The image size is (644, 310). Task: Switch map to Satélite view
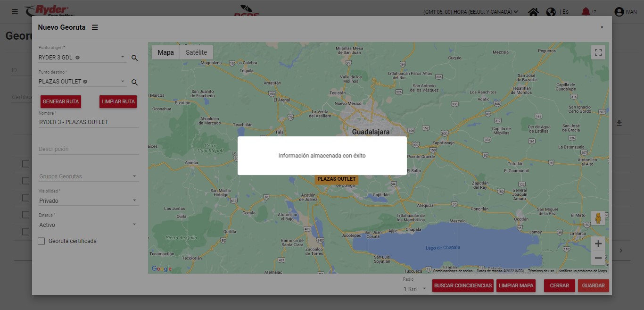pos(196,52)
